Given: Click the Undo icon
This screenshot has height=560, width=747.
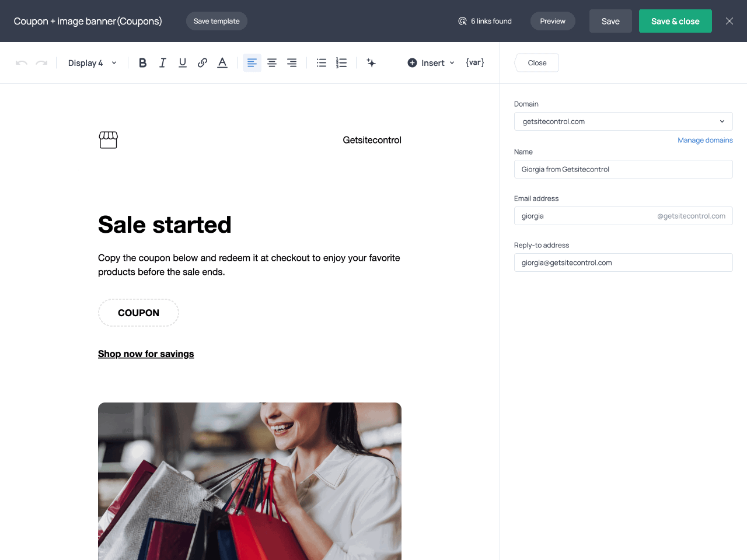Looking at the screenshot, I should click(x=22, y=62).
